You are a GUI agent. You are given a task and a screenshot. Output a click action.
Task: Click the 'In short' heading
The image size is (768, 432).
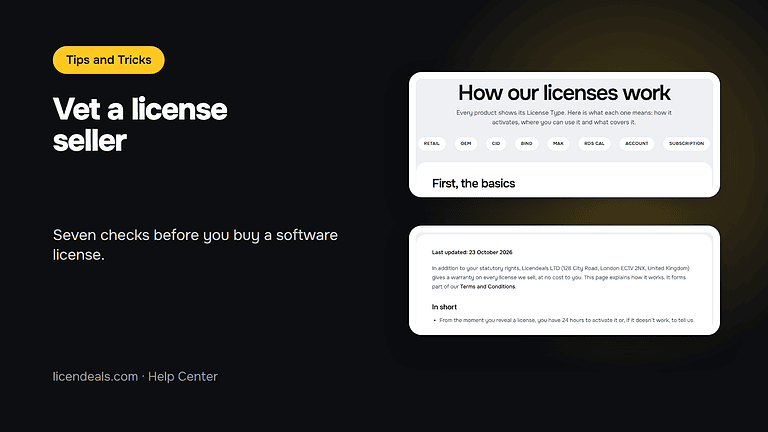444,307
